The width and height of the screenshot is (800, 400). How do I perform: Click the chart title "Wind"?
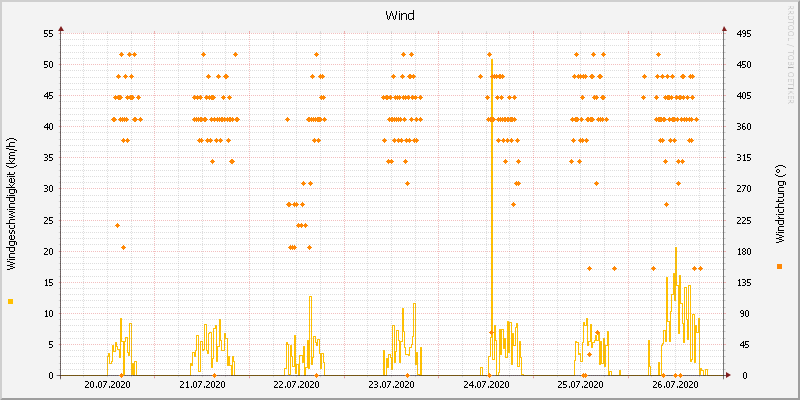click(x=400, y=16)
